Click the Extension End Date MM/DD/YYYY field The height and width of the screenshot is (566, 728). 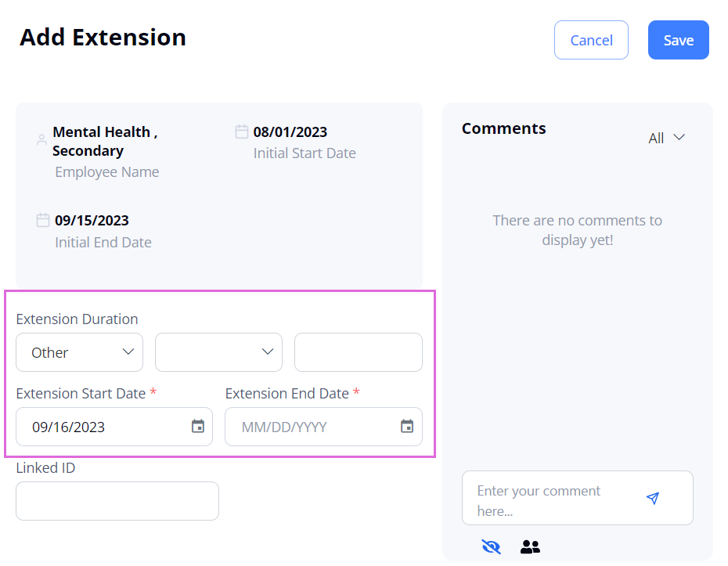[309, 427]
